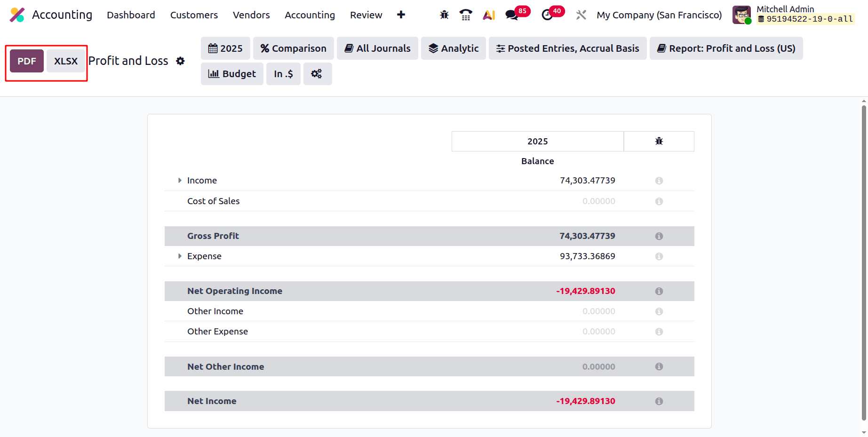The image size is (868, 437).
Task: Click the info icon next to Net Income balance
Action: click(x=659, y=401)
